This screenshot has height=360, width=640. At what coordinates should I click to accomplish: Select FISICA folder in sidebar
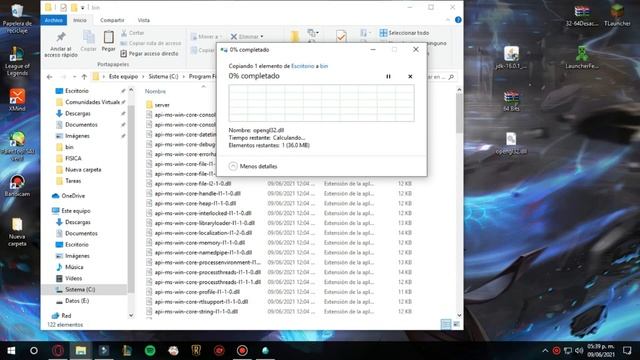click(x=73, y=158)
